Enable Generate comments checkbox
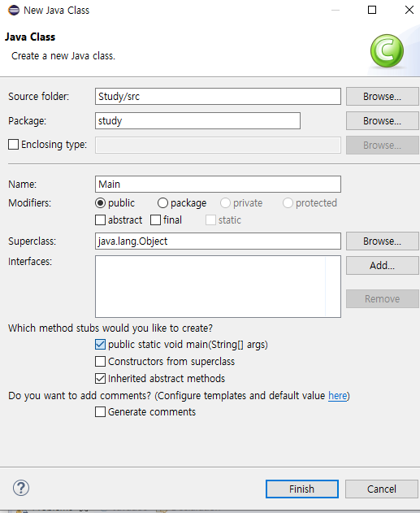Image resolution: width=420 pixels, height=513 pixels. click(101, 411)
